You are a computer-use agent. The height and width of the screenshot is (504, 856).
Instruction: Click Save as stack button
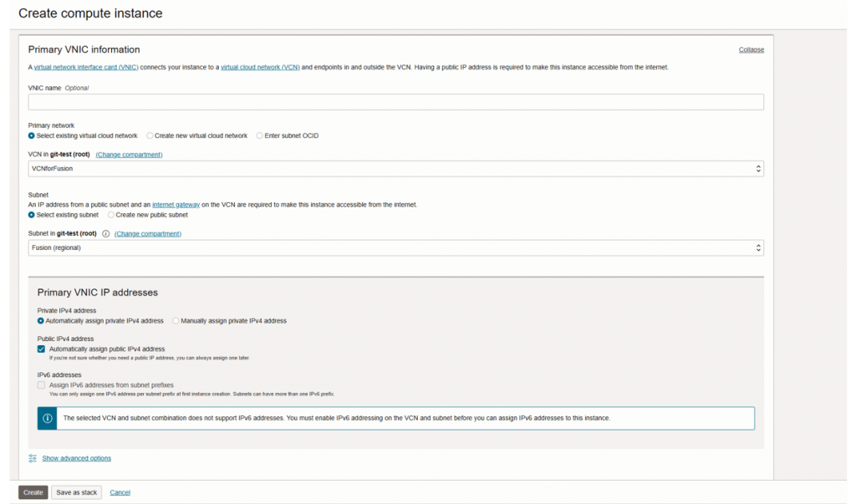tap(76, 492)
